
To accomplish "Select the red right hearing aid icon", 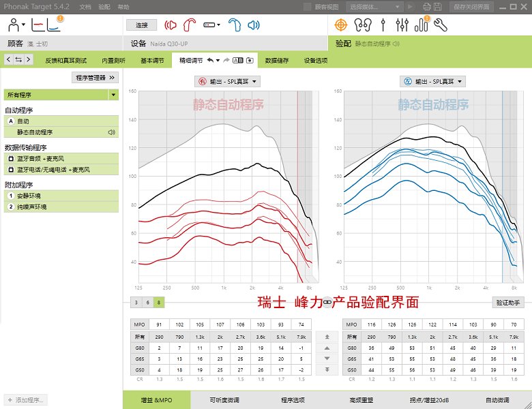I will (190, 25).
